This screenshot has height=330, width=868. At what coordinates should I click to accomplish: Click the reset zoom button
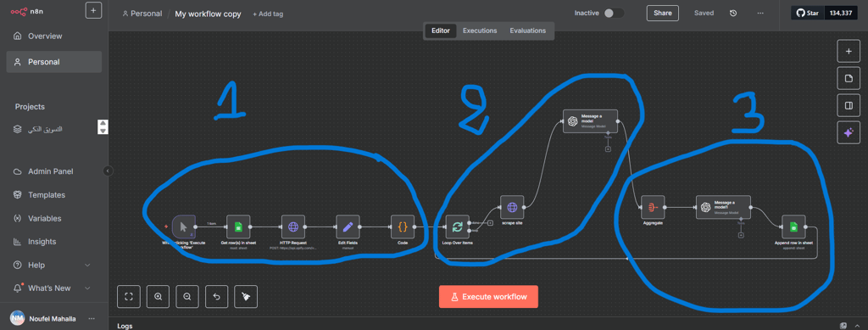point(216,297)
